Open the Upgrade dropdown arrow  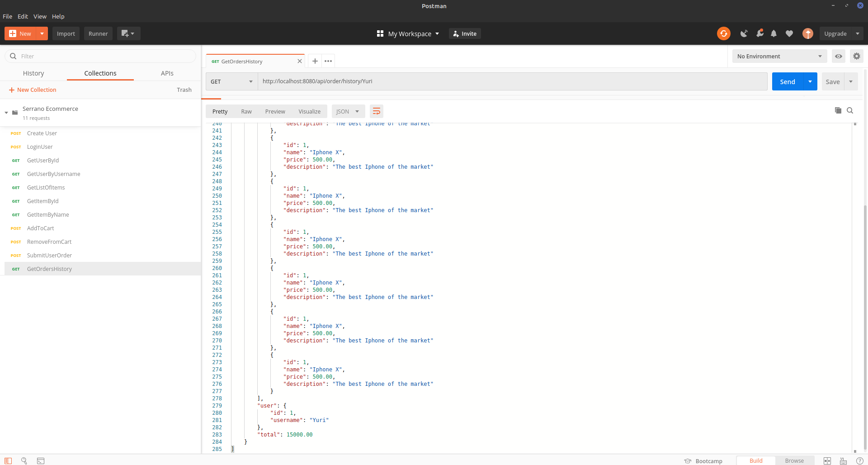857,33
